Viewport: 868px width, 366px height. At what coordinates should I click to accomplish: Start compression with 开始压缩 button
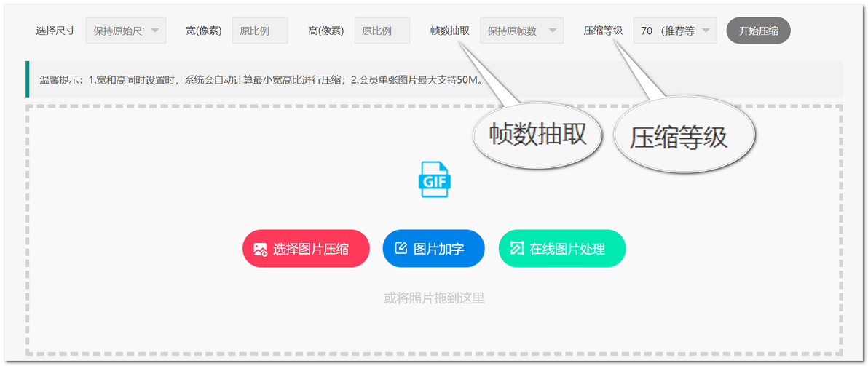pyautogui.click(x=758, y=31)
